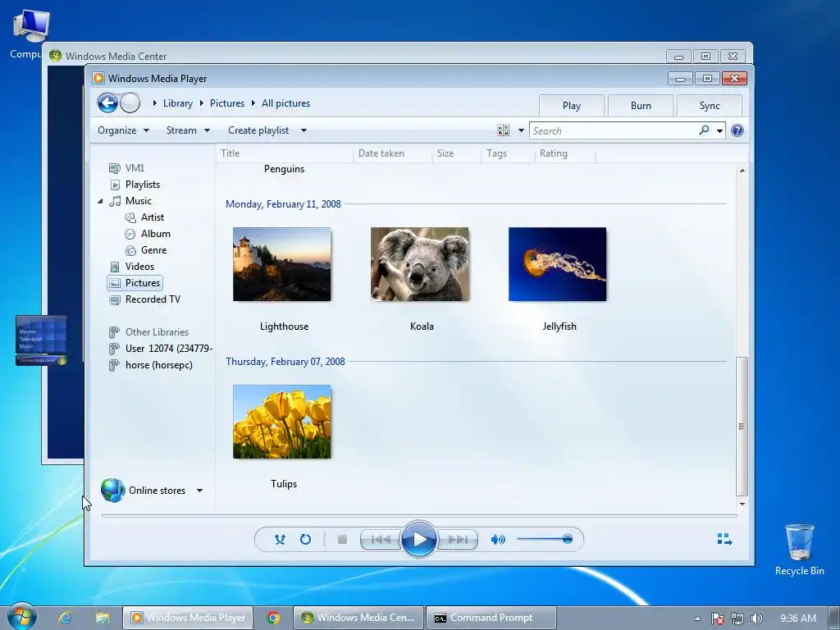
Task: Click the large Play button
Action: (x=419, y=539)
